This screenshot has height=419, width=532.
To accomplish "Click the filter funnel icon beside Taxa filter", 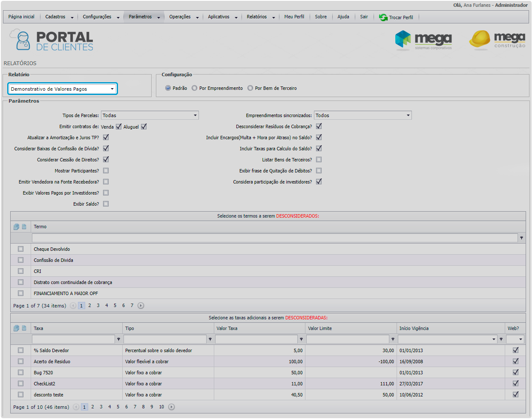I will pyautogui.click(x=118, y=339).
